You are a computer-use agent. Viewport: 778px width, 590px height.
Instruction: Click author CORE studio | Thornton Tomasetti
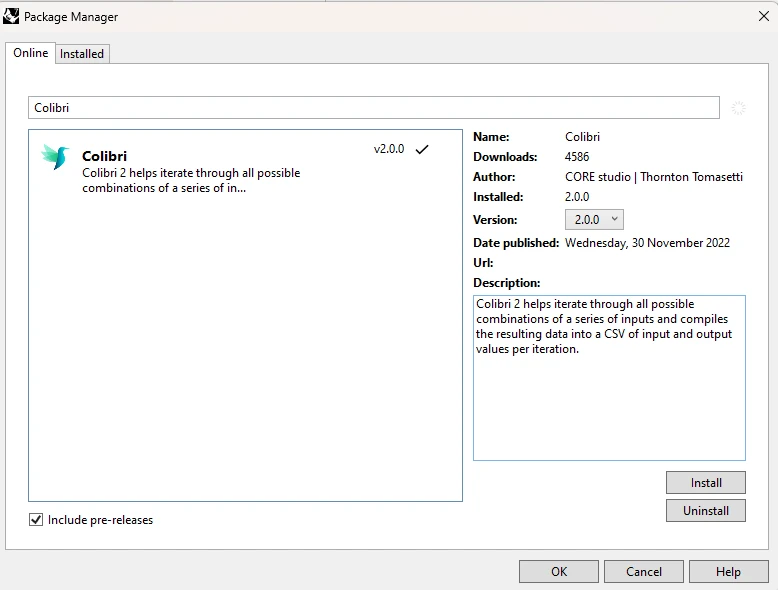[x=654, y=177]
